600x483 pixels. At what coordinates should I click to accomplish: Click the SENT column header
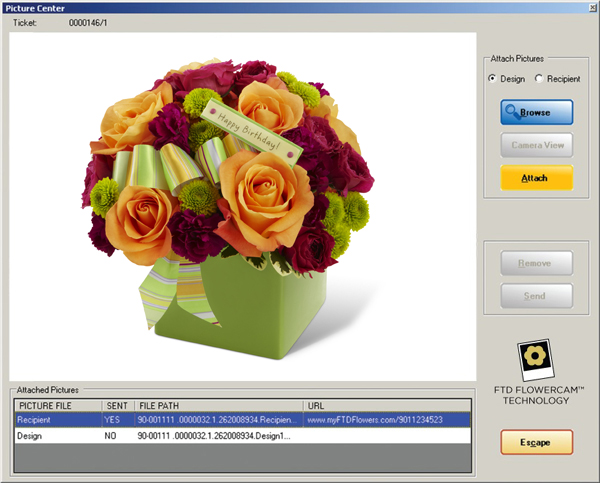(x=117, y=406)
